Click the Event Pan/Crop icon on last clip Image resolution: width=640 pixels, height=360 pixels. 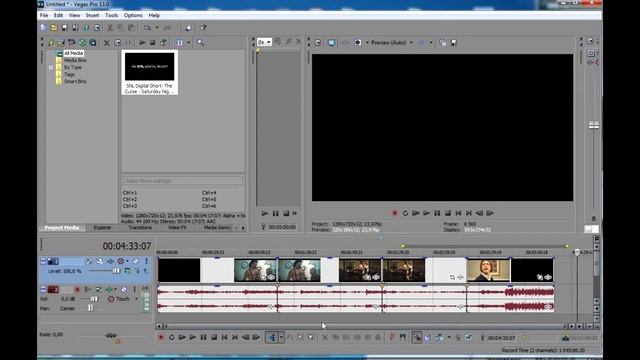[540, 277]
